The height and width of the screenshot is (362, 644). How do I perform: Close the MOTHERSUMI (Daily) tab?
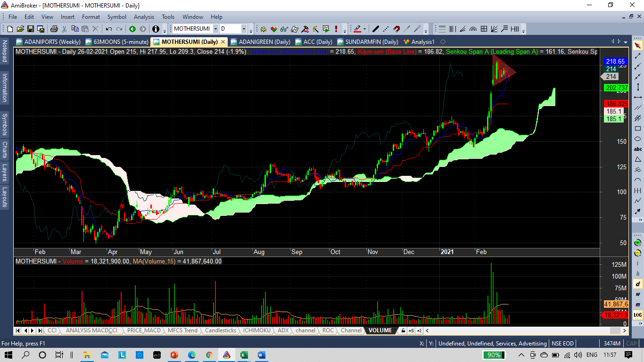pos(223,42)
